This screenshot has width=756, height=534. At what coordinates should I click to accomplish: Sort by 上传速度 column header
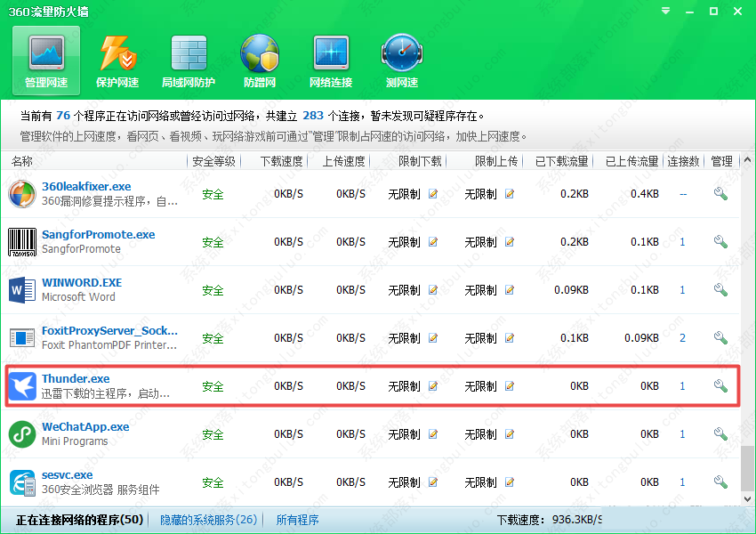(x=344, y=161)
